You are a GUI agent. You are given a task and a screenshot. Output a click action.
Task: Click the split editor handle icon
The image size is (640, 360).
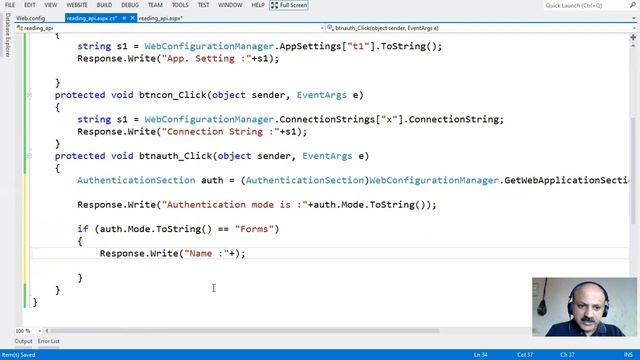point(633,37)
